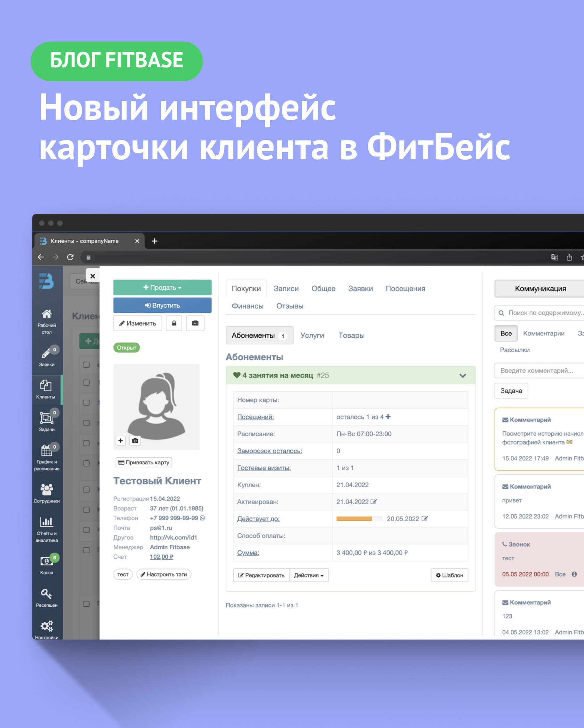Select the Абонементы sub-tab
Image resolution: width=584 pixels, height=728 pixels.
[x=259, y=335]
